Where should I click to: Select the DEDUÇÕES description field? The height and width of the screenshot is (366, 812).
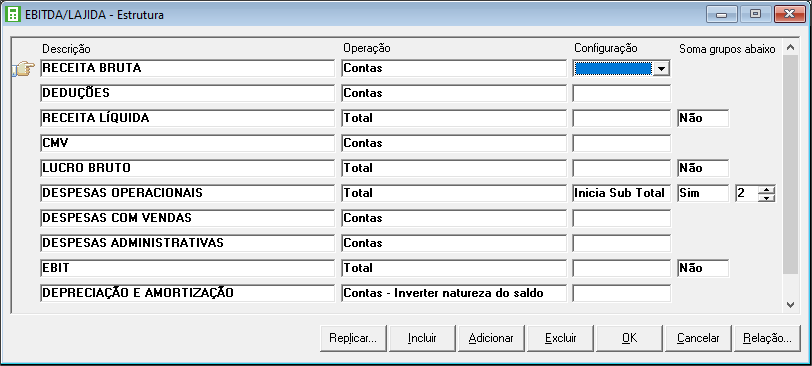pyautogui.click(x=187, y=93)
